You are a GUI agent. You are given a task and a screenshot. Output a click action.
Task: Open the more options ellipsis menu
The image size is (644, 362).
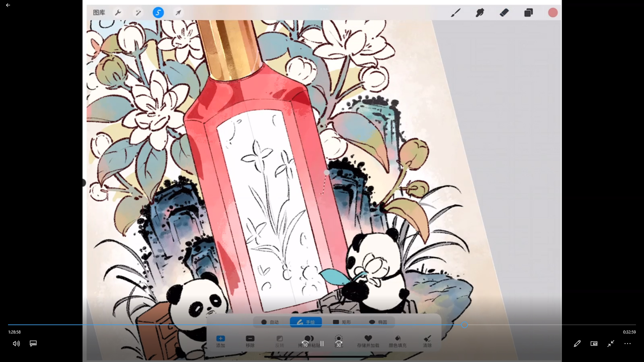click(x=628, y=344)
